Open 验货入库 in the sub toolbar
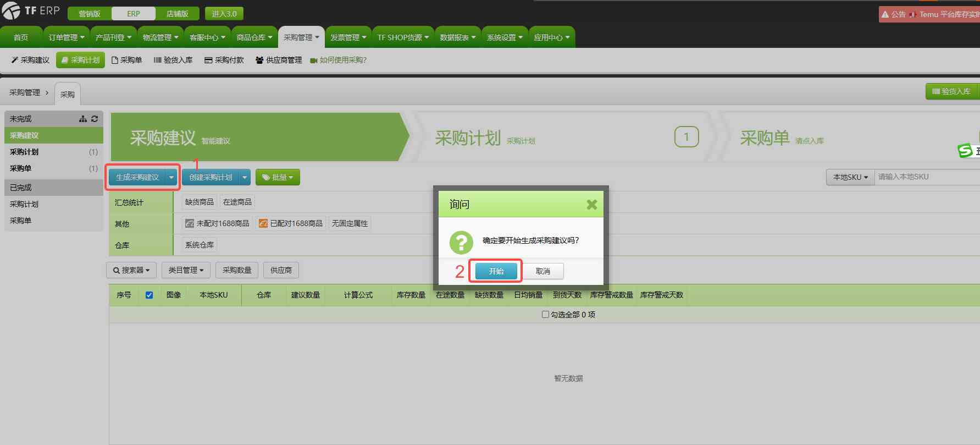The image size is (980, 445). pos(173,60)
